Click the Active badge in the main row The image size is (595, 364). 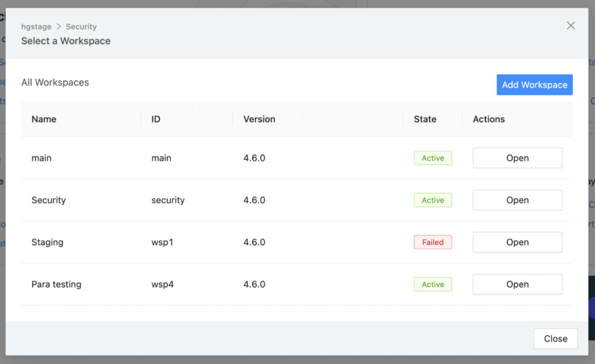pos(433,158)
